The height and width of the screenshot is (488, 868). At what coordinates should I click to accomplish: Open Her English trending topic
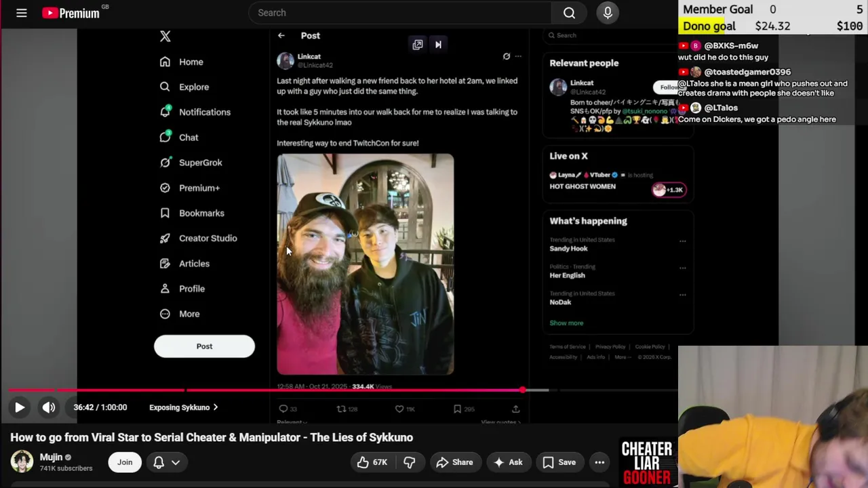pyautogui.click(x=567, y=275)
